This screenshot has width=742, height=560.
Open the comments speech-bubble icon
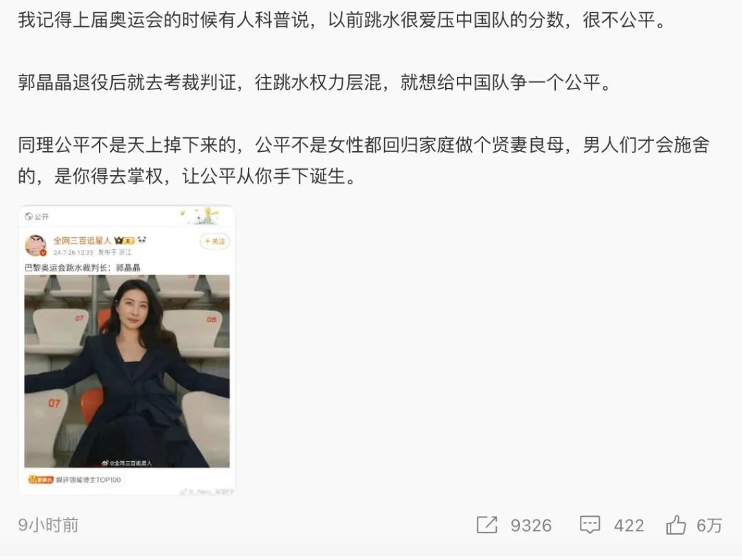click(x=589, y=525)
